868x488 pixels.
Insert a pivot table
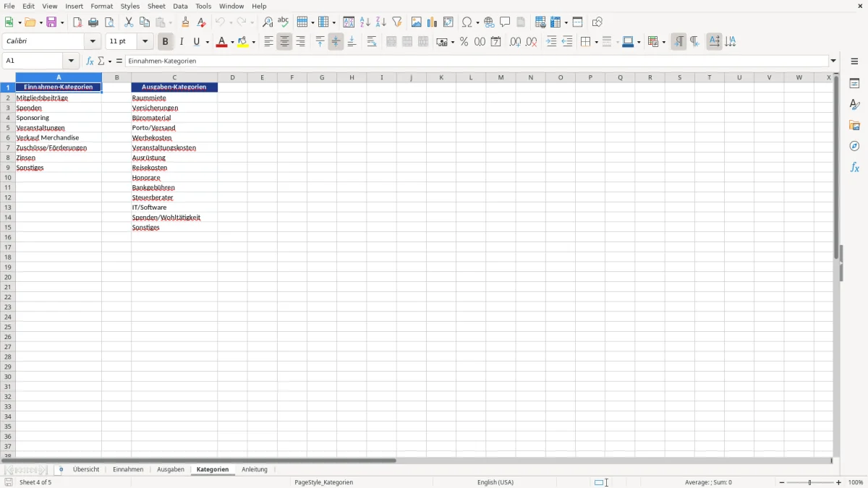tap(448, 22)
